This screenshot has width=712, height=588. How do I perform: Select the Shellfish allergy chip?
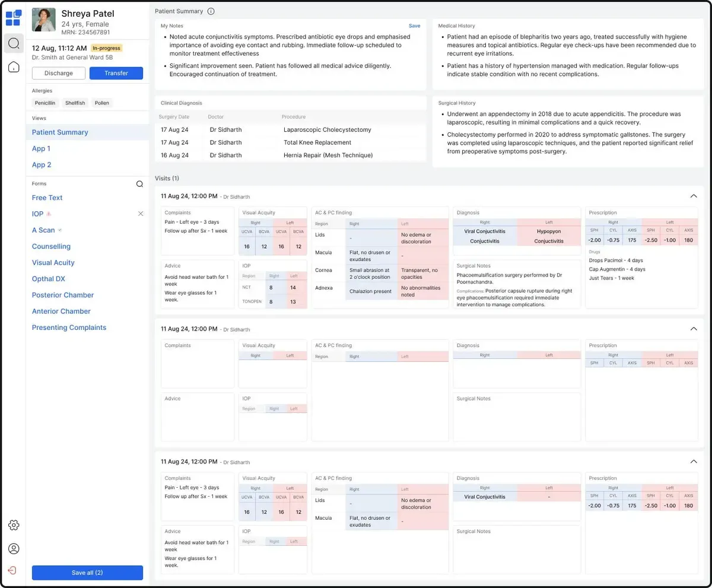tap(75, 103)
